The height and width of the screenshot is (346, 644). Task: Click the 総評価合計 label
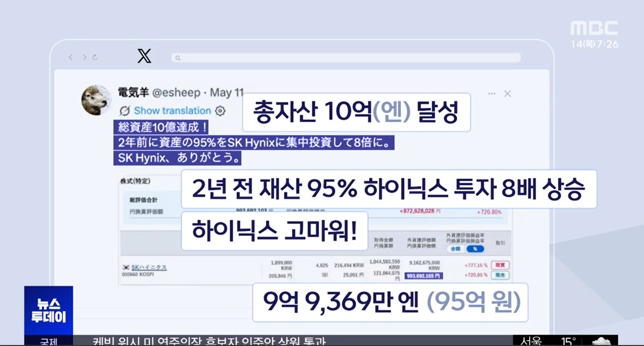tap(144, 200)
